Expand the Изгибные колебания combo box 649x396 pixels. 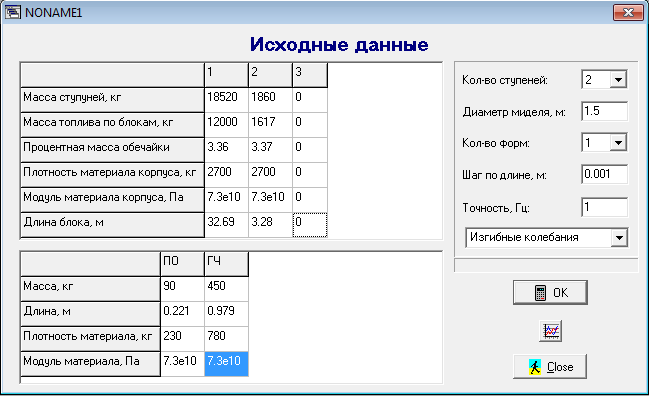point(619,238)
